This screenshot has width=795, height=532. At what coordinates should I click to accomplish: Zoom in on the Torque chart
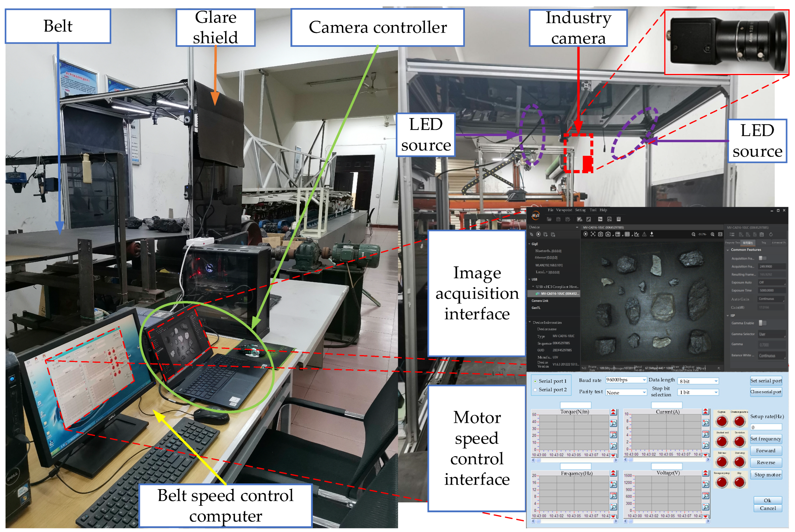coord(613,423)
